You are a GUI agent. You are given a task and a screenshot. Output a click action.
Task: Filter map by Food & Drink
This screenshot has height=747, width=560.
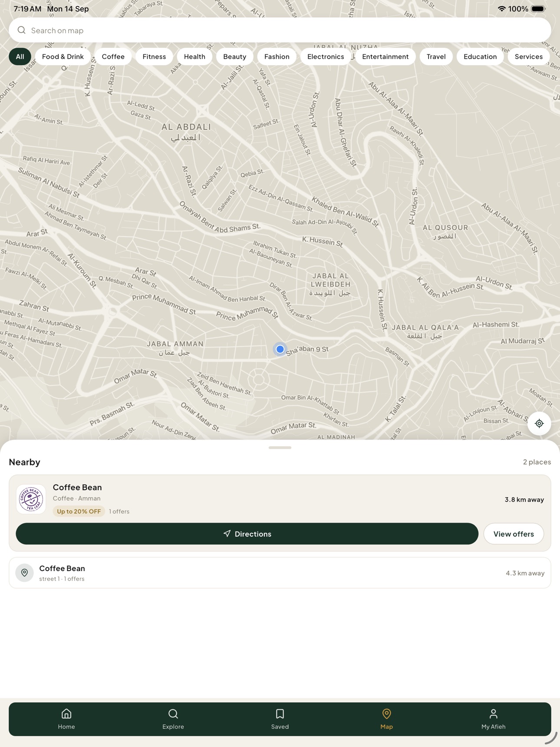tap(63, 56)
